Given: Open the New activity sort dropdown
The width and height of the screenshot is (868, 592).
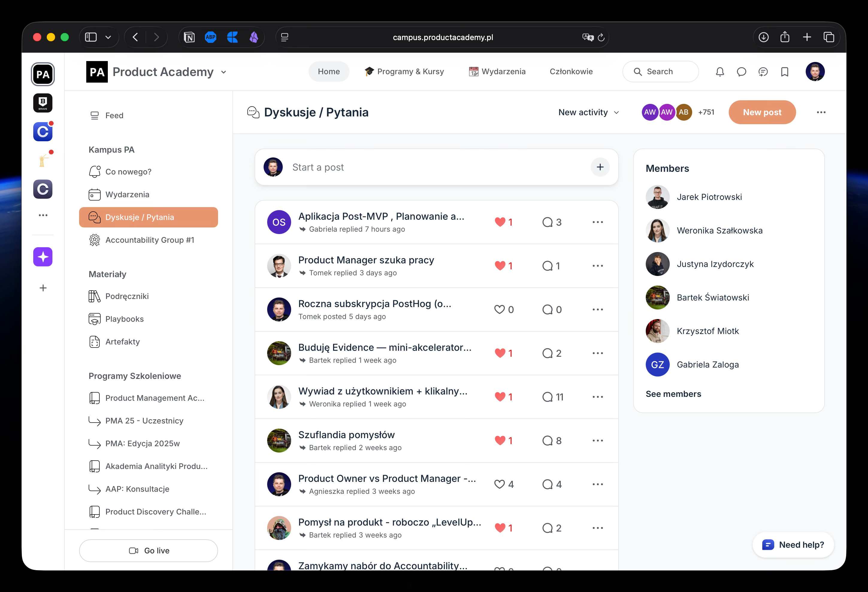Looking at the screenshot, I should click(x=589, y=112).
